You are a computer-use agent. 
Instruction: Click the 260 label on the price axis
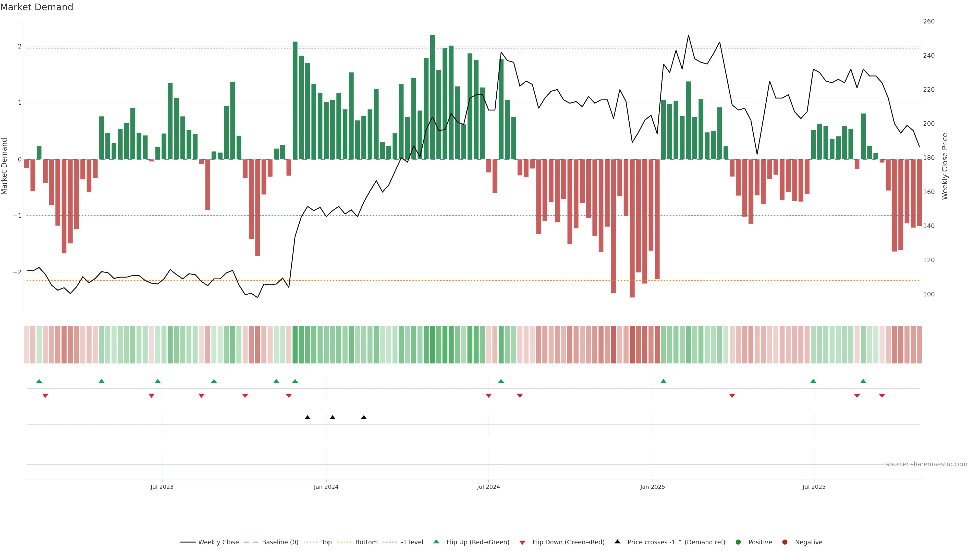tap(929, 21)
